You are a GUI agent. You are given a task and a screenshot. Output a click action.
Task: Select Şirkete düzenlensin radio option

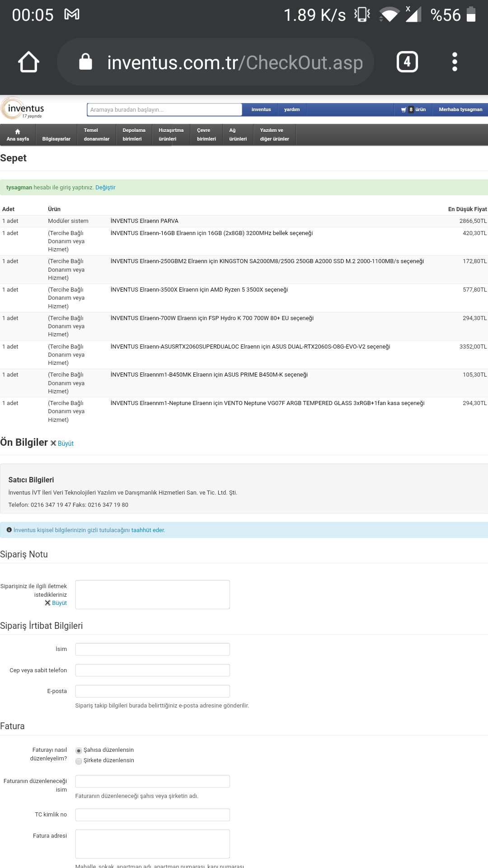[79, 761]
